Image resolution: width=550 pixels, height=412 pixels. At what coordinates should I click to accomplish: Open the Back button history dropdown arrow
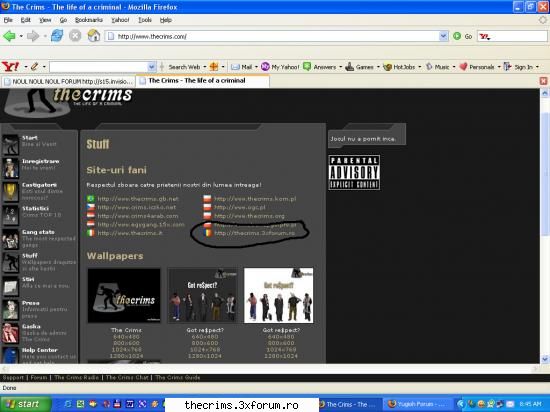click(x=21, y=36)
